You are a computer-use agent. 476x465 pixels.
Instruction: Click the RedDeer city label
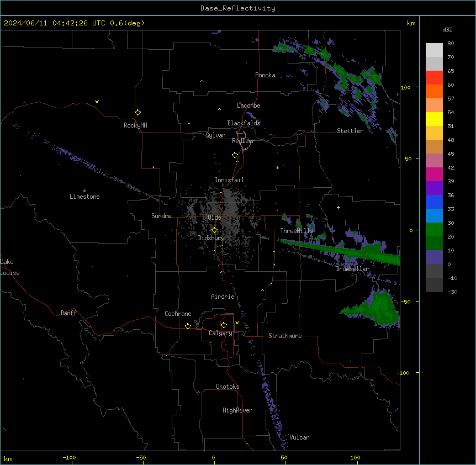(243, 141)
